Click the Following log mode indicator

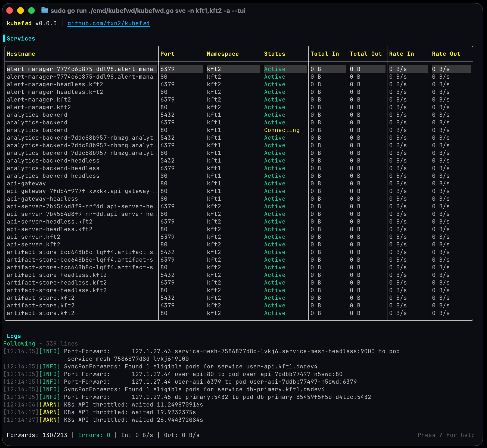19,344
